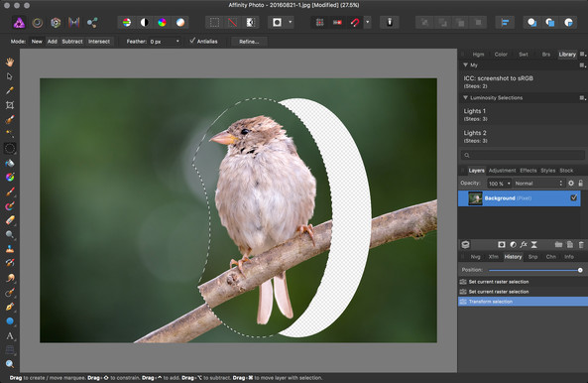Toggle snapping magnet icon

pyautogui.click(x=355, y=23)
